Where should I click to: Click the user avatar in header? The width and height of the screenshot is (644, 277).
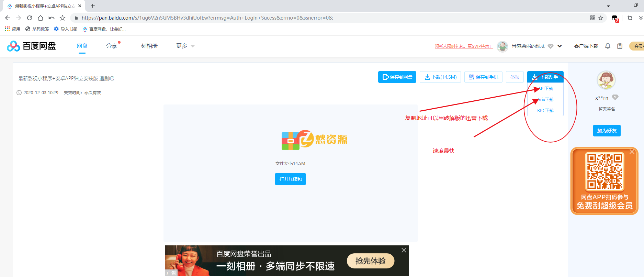click(502, 46)
